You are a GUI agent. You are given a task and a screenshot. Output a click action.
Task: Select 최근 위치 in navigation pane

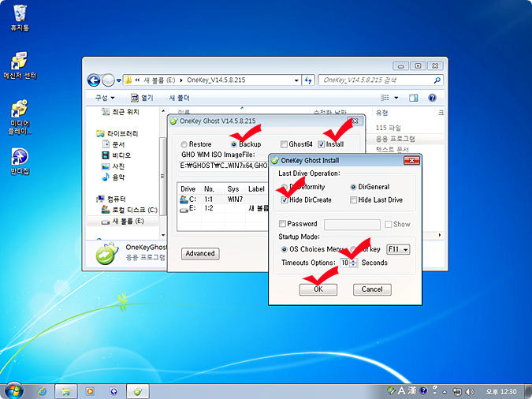point(121,112)
